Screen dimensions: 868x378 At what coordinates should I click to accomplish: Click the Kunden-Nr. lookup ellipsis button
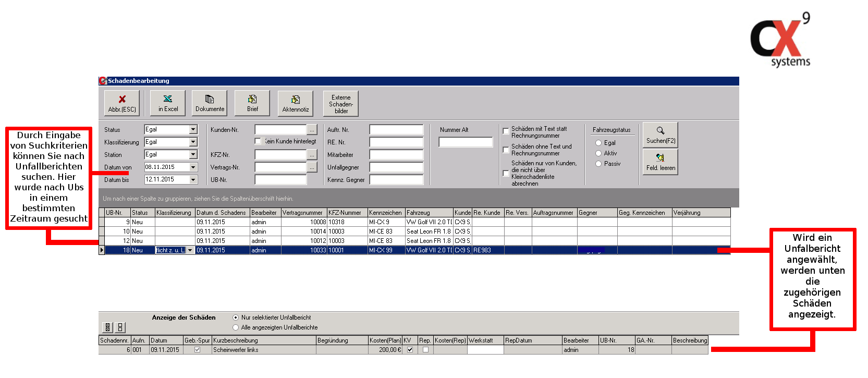coord(312,129)
